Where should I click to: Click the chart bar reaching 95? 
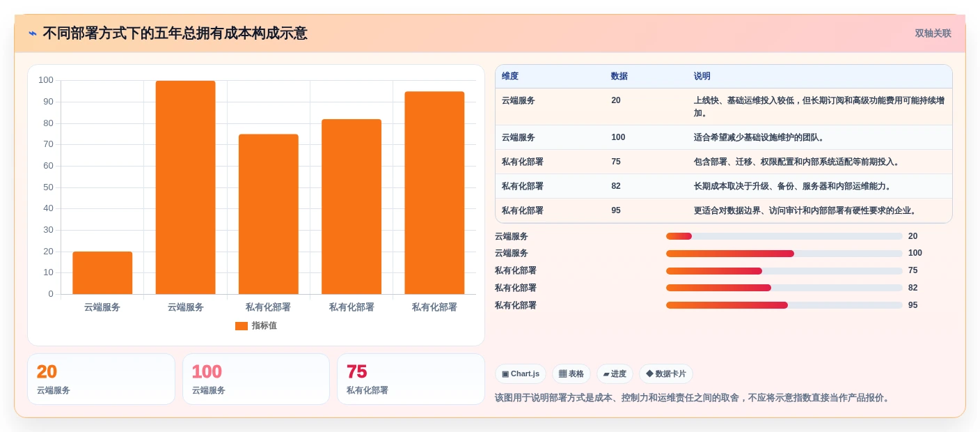click(x=434, y=192)
